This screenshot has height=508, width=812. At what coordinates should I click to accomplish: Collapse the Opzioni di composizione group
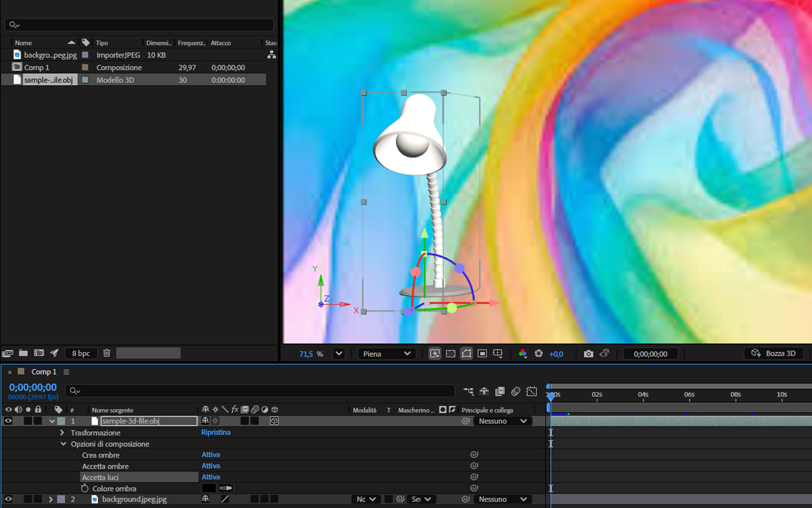click(63, 444)
